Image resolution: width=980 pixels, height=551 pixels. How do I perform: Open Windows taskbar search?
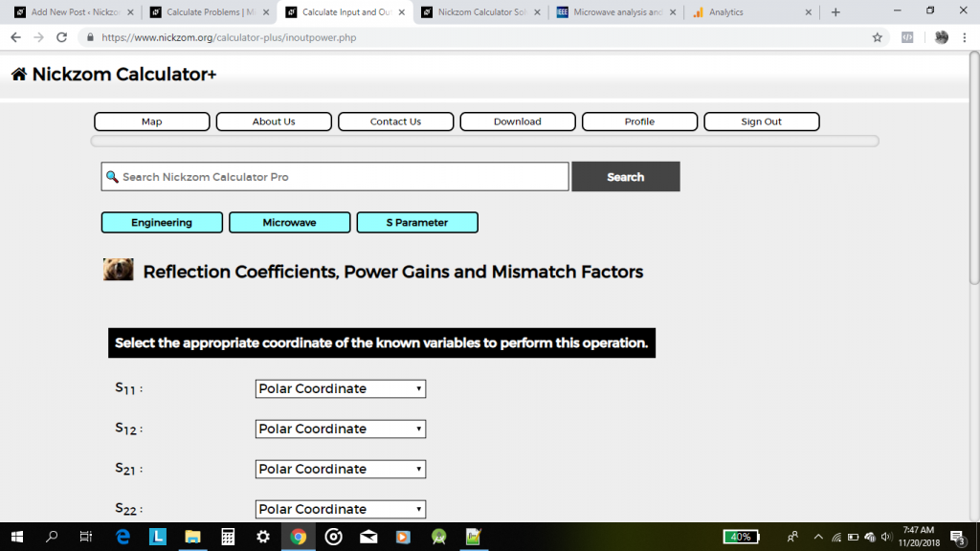pos(52,537)
